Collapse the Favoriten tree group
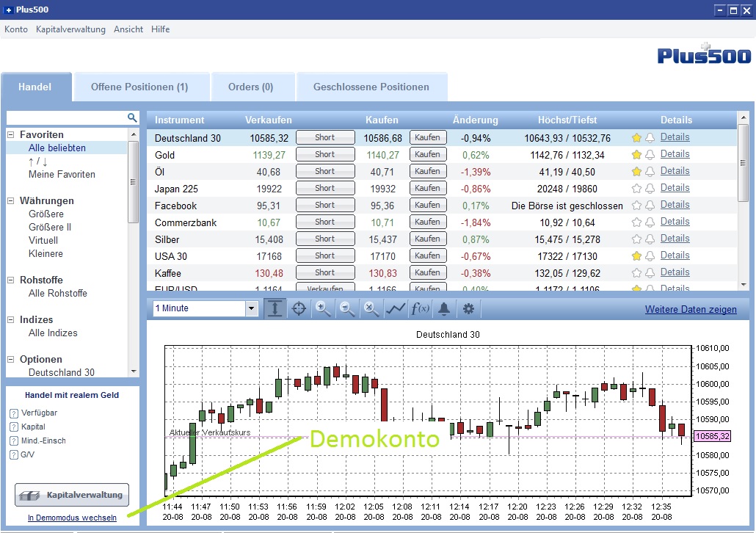 click(x=10, y=135)
